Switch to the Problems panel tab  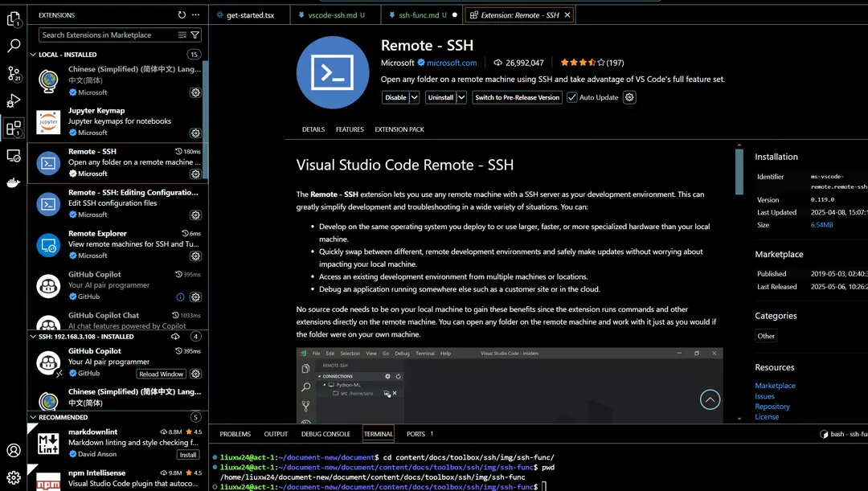pos(235,434)
